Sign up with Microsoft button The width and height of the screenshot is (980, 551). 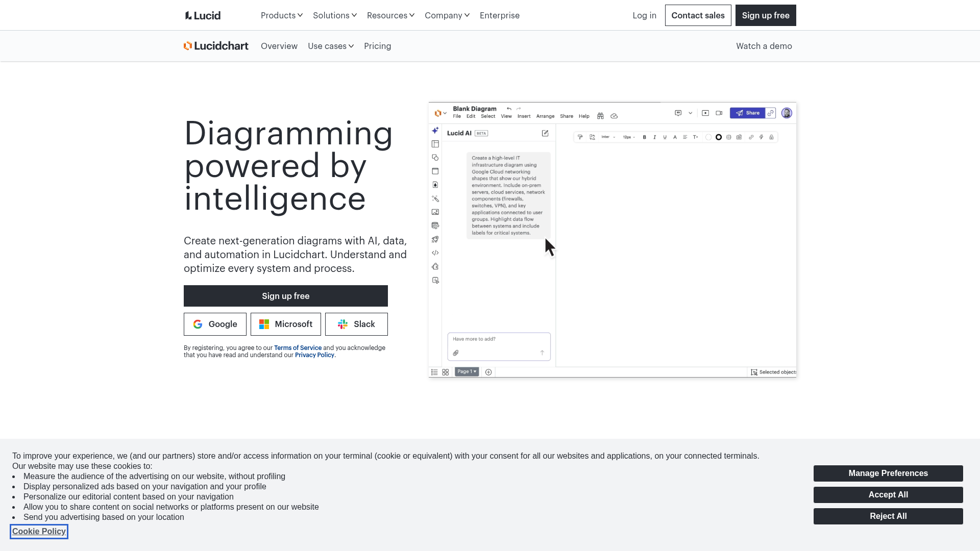(x=286, y=324)
